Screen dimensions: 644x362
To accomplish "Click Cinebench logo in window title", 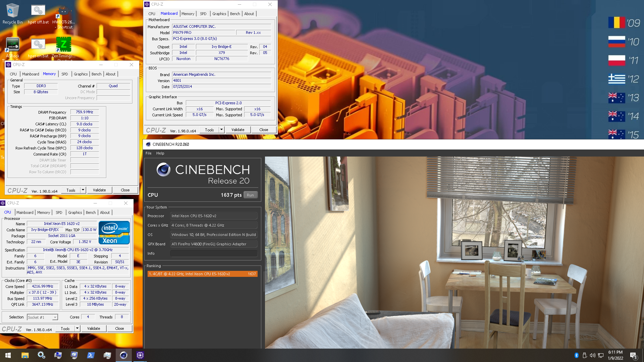I will coord(148,144).
